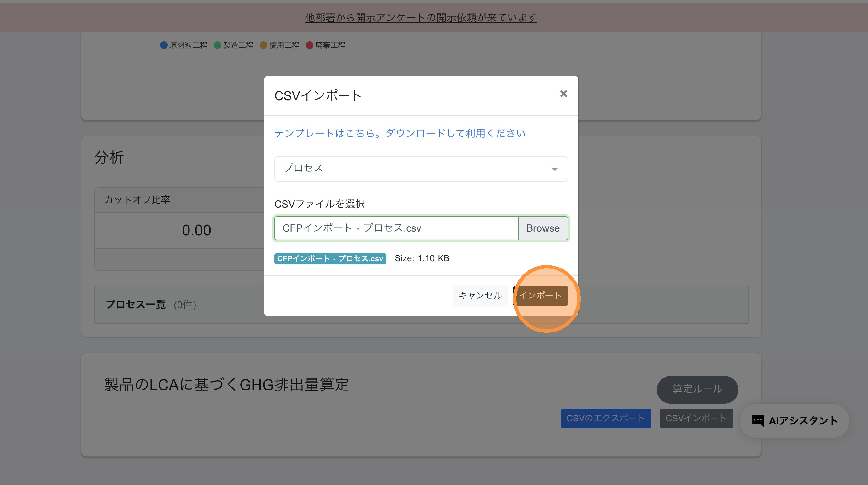This screenshot has width=868, height=485.
Task: Toggle the 製造工程 green legend dot
Action: 217,45
